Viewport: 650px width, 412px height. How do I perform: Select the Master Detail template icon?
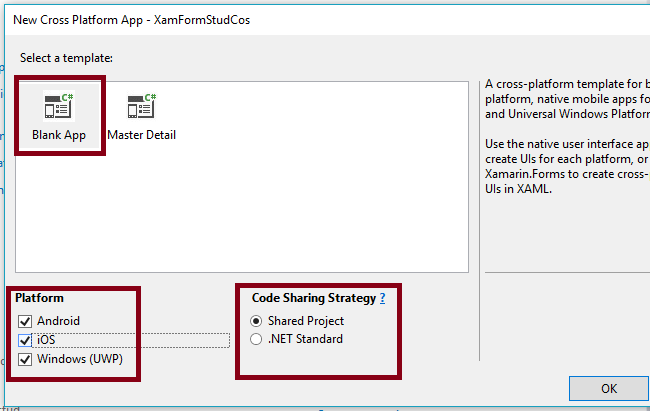coord(141,106)
